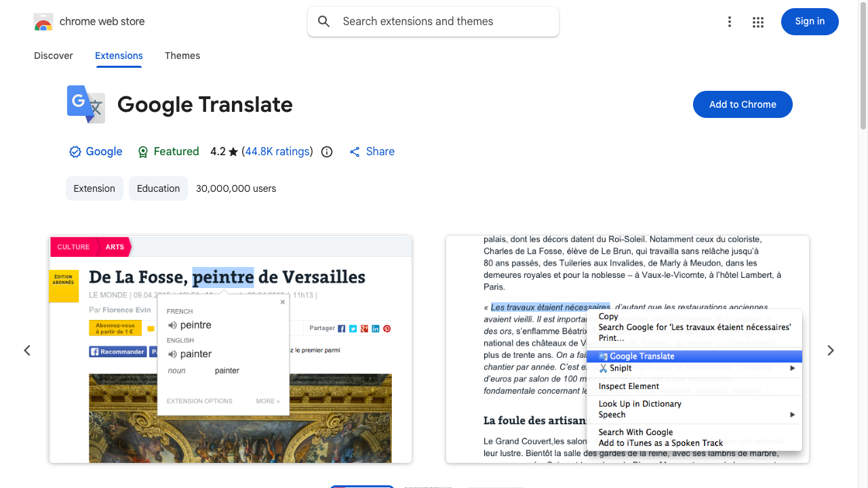The width and height of the screenshot is (868, 488).
Task: Open the Themes tab
Action: (x=182, y=56)
